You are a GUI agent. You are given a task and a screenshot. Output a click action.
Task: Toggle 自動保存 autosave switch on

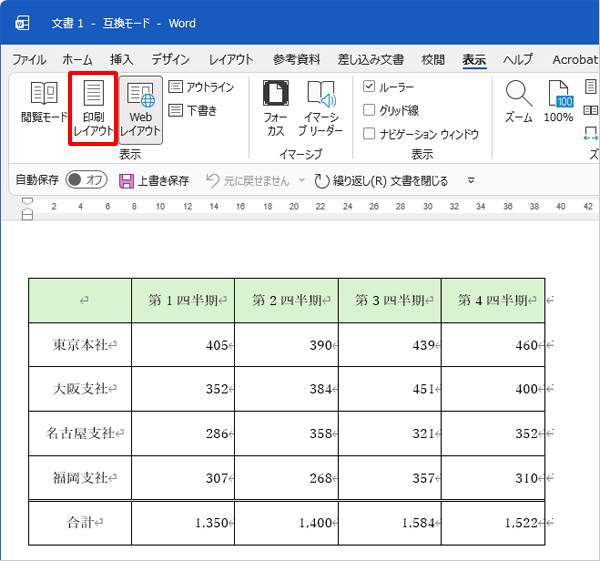click(x=86, y=180)
